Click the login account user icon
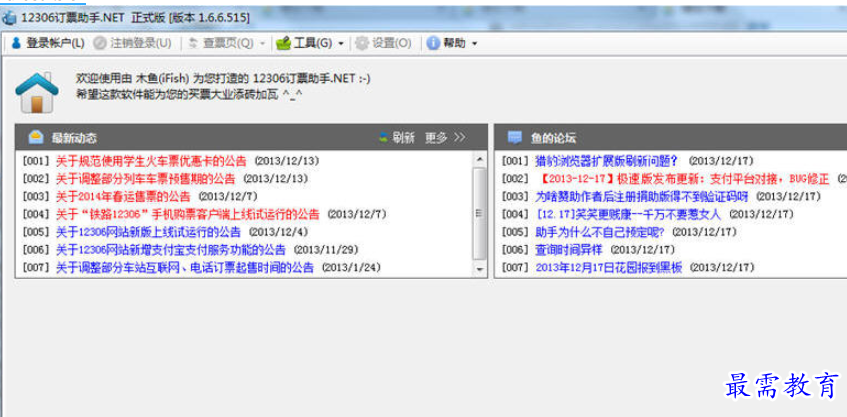847x417 pixels. 16,44
